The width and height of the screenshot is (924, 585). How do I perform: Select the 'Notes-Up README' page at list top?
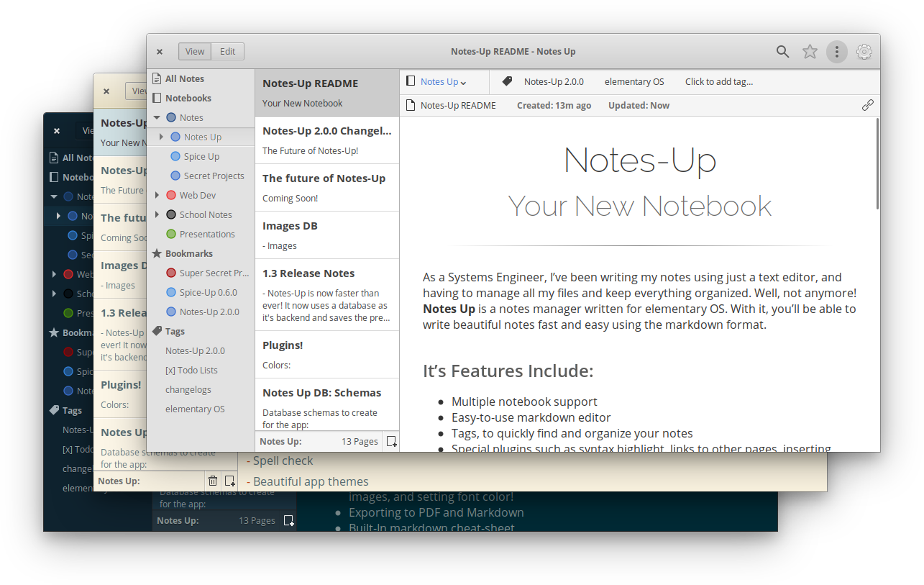(x=327, y=92)
